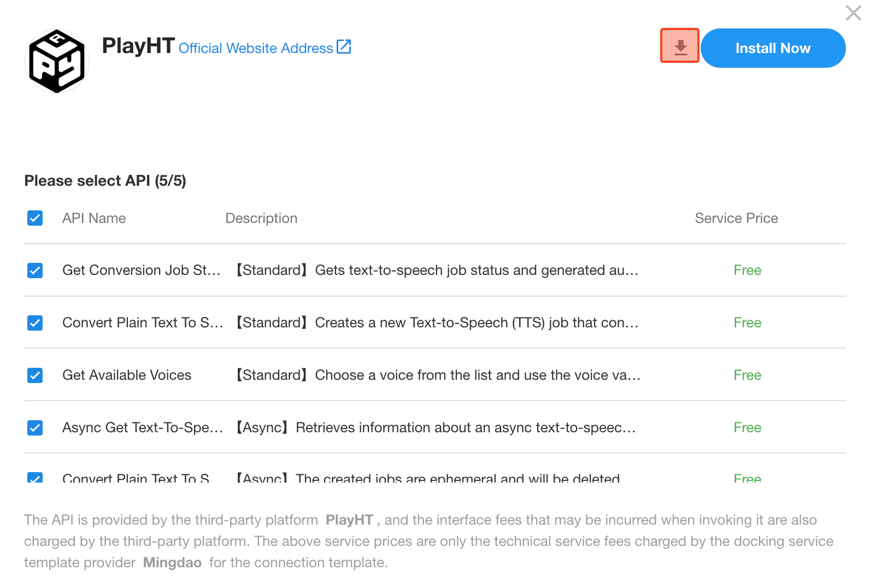This screenshot has height=588, width=870.
Task: Close the PlayHT install dialog
Action: click(x=853, y=13)
